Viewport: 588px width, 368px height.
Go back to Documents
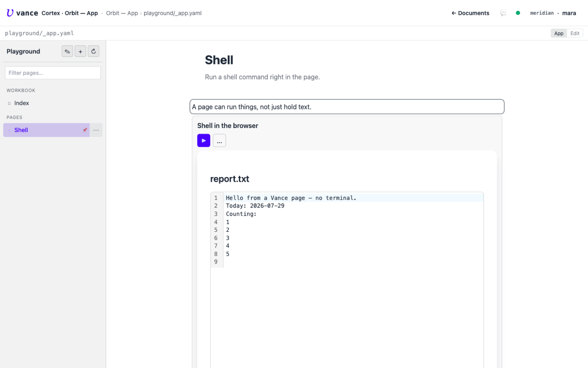pyautogui.click(x=470, y=13)
